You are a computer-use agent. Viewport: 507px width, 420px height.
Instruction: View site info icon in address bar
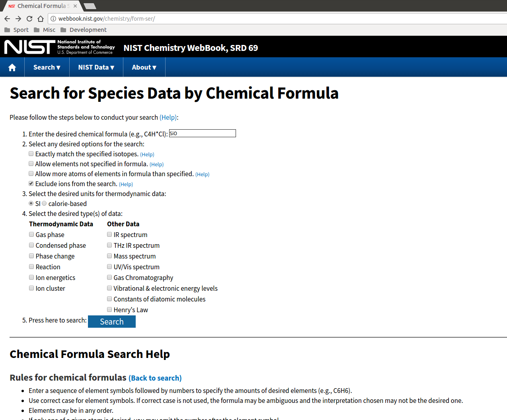tap(53, 19)
